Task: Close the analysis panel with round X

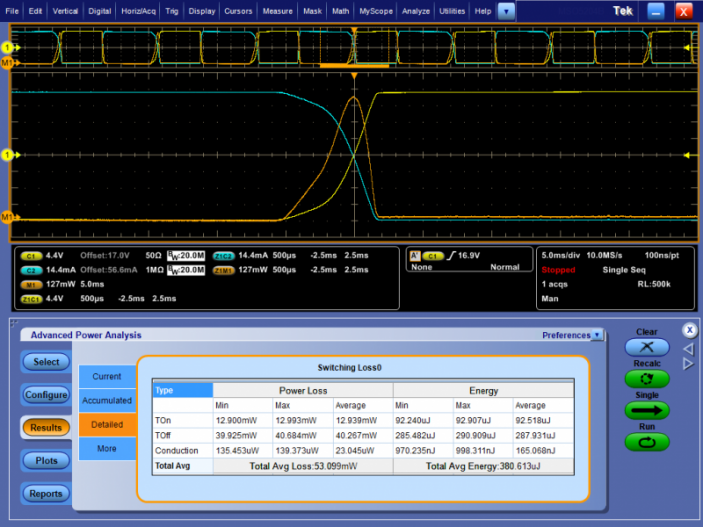Action: tap(689, 329)
